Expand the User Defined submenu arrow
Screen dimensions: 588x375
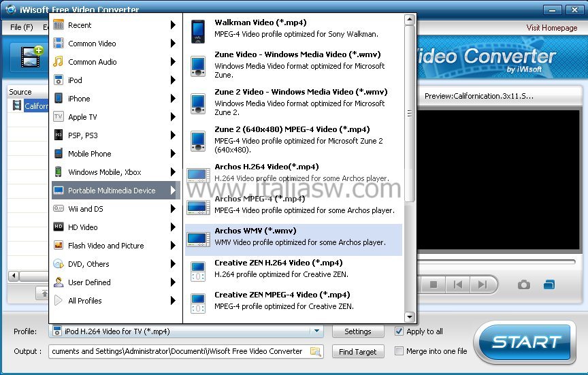173,282
